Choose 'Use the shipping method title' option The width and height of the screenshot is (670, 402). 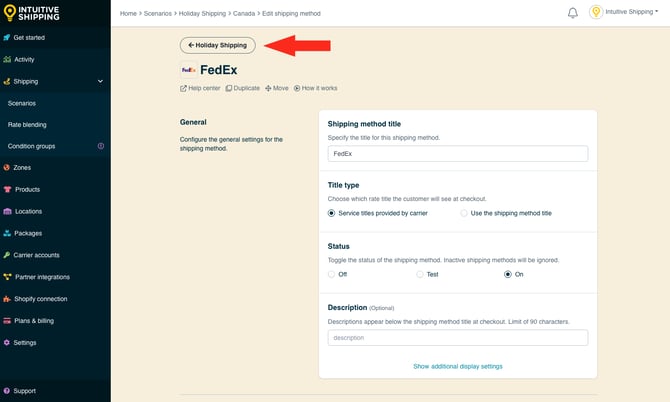click(464, 213)
